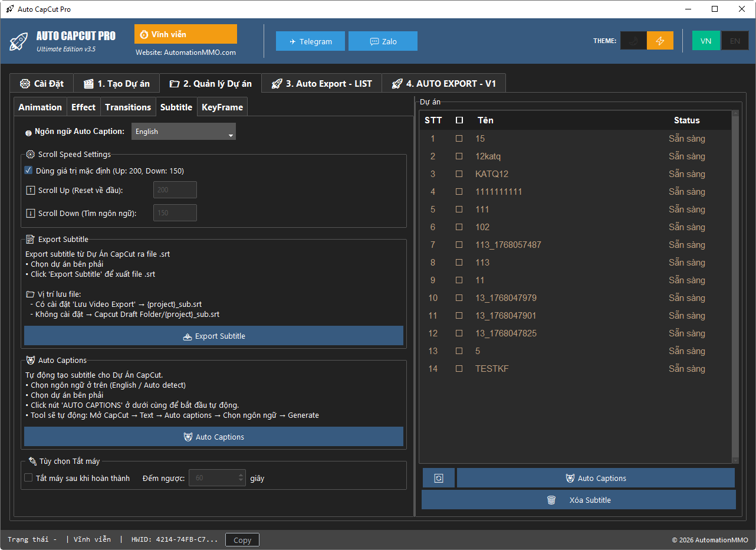Viewport: 756px width, 550px height.
Task: Click the folder icon beside Vị trí lưu file
Action: click(x=30, y=294)
